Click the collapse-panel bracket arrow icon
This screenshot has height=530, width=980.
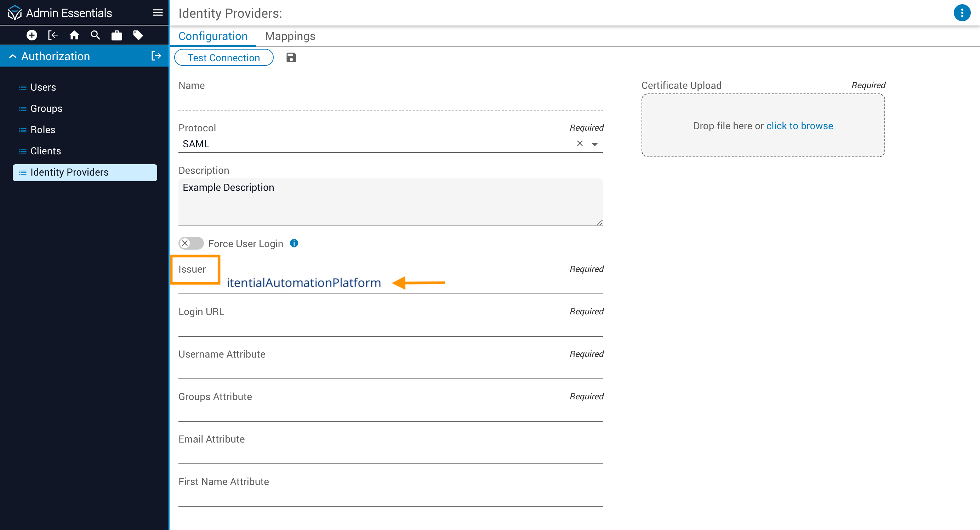coord(53,35)
